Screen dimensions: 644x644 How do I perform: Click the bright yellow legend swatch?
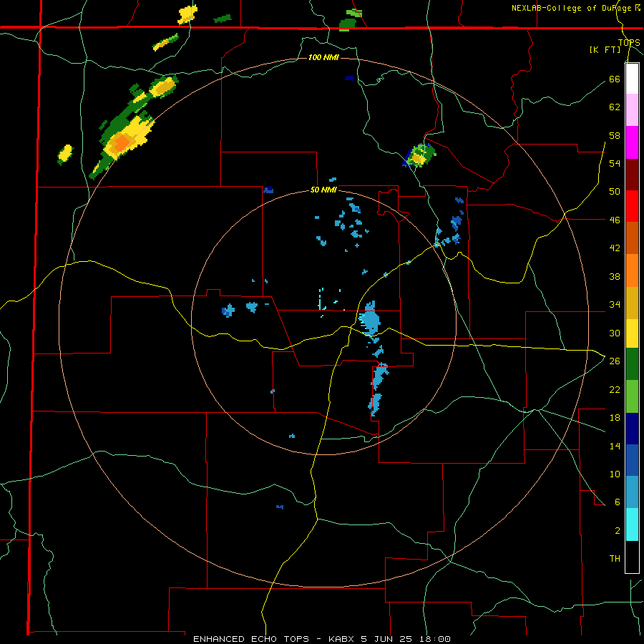632,333
